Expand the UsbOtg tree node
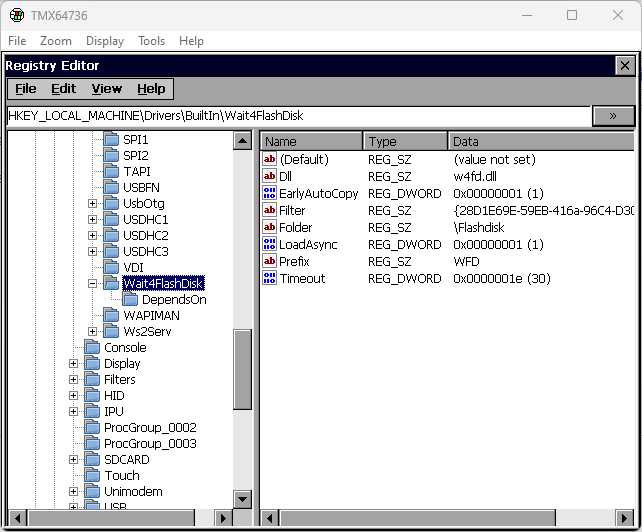Screen dimensions: 642x532 coord(93,204)
